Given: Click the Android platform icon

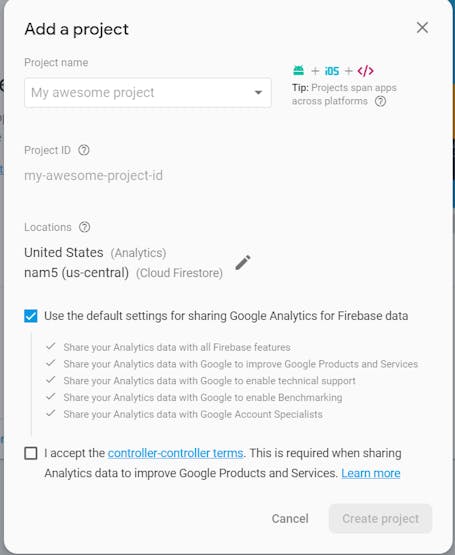Looking at the screenshot, I should [x=298, y=71].
